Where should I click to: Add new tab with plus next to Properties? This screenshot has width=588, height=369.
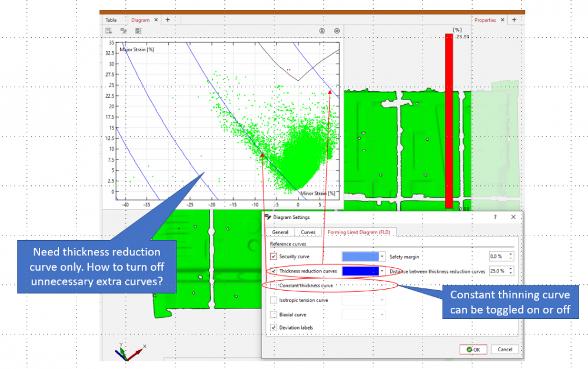click(x=514, y=19)
